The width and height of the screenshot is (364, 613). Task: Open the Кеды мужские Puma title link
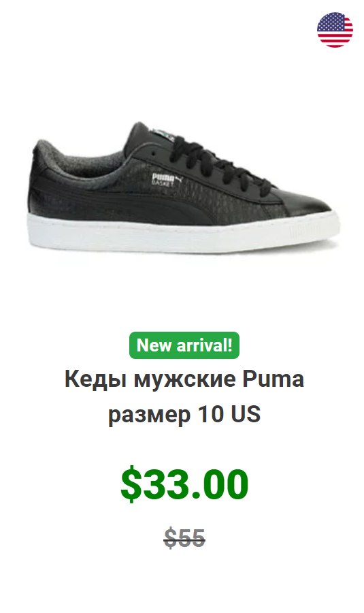[x=184, y=379]
